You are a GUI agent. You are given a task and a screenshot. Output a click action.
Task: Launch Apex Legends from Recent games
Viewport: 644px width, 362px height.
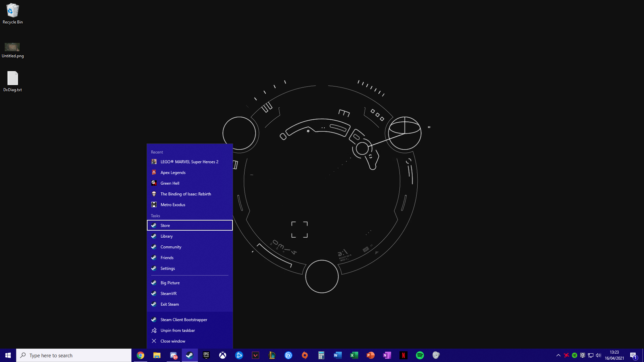(173, 172)
